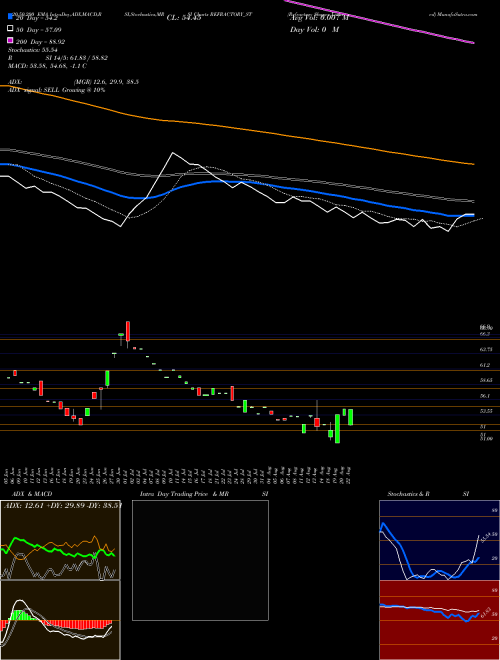Click the magenta 200 Day legend swatch
500x660 pixels.
[x=10, y=41]
